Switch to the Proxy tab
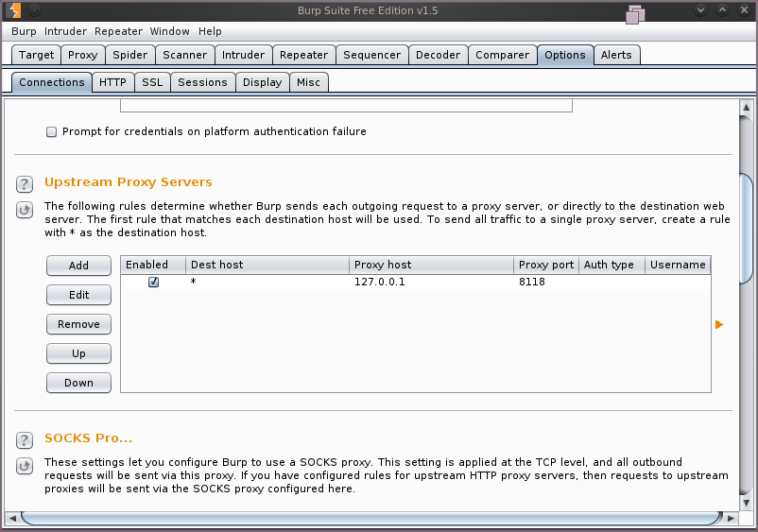 (82, 55)
